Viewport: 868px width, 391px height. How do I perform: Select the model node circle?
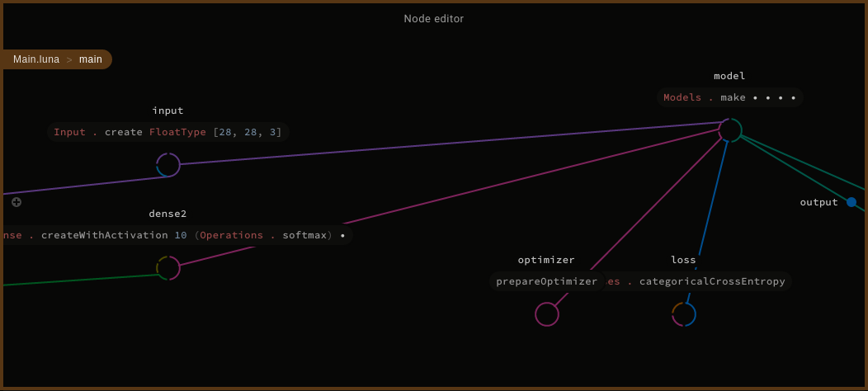point(730,130)
